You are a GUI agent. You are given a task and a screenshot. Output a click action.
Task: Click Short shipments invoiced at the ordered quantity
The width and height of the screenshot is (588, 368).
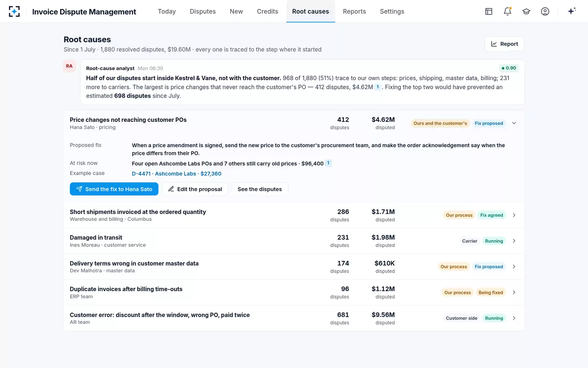click(138, 212)
